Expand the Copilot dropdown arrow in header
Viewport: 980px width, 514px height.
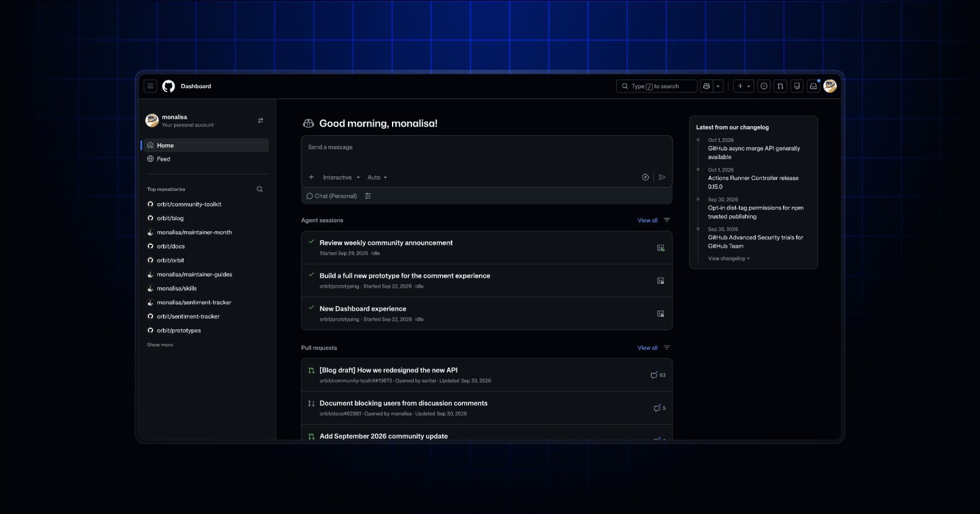(718, 86)
